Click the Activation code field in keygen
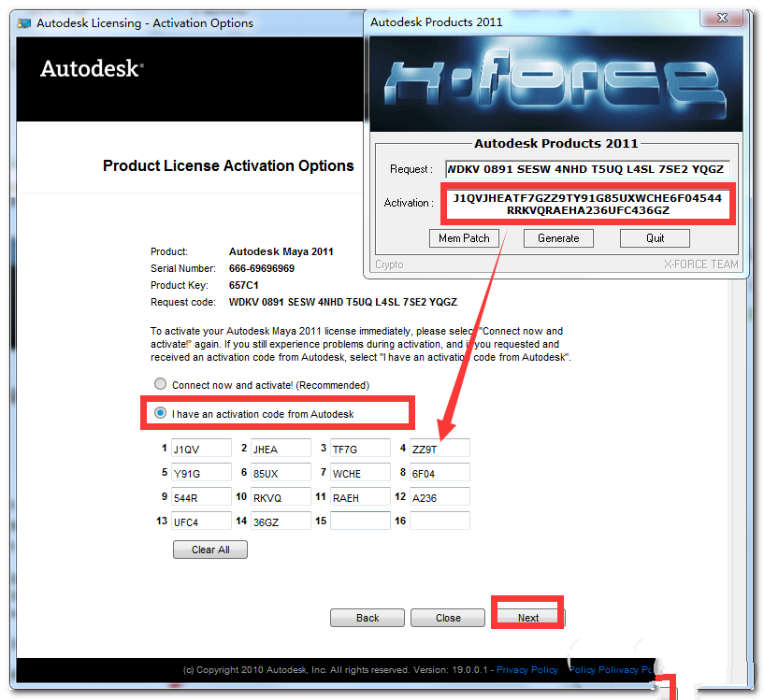The image size is (764, 700). click(587, 204)
